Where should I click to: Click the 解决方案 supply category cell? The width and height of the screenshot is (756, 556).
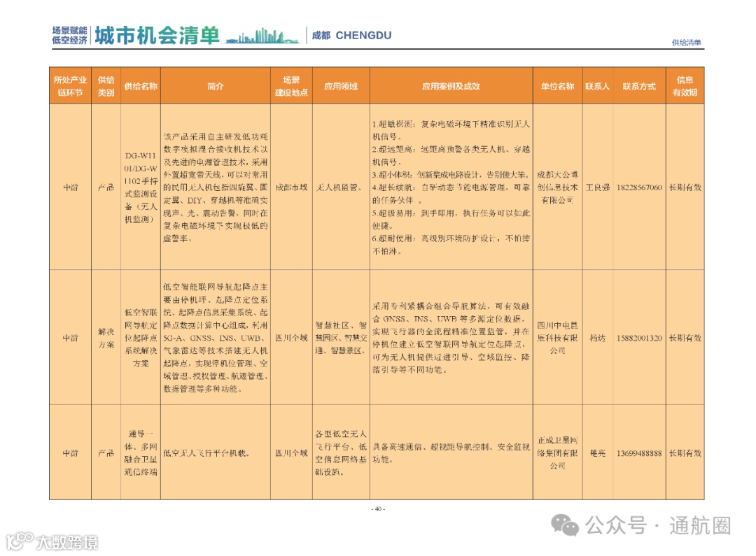point(106,338)
